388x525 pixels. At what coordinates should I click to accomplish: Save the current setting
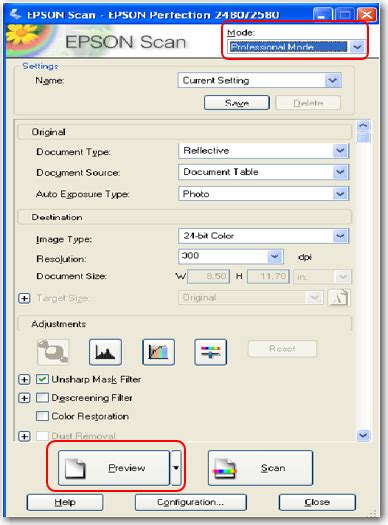(x=237, y=102)
